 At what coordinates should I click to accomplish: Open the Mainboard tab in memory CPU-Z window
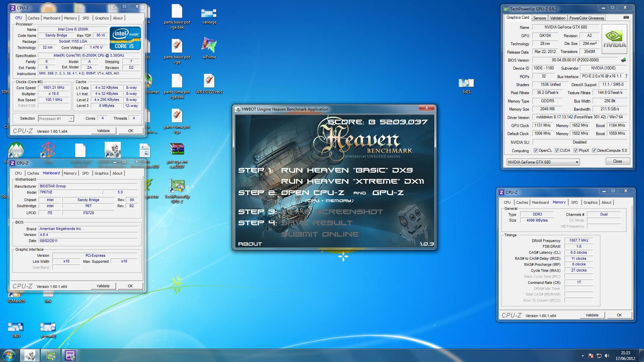coord(540,202)
